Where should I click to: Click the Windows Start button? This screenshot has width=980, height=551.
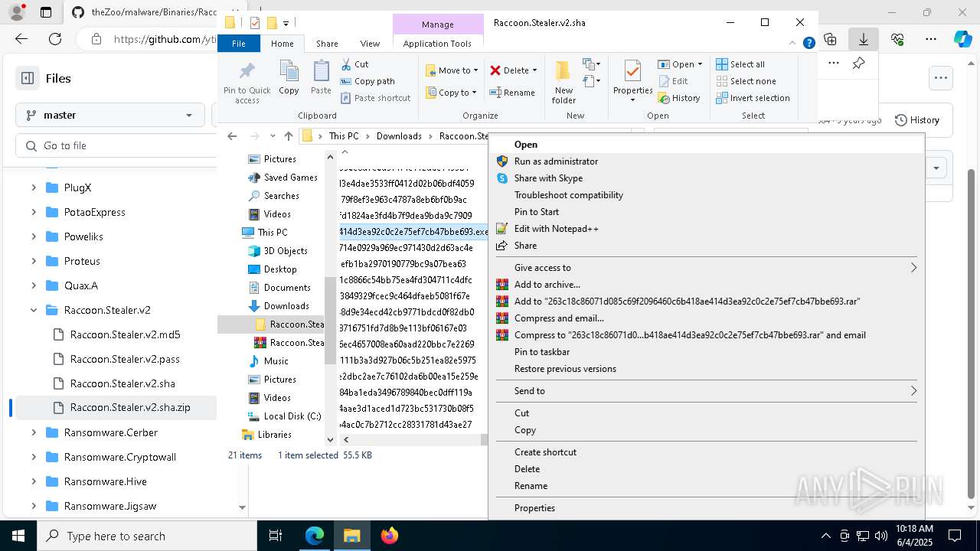tap(18, 536)
